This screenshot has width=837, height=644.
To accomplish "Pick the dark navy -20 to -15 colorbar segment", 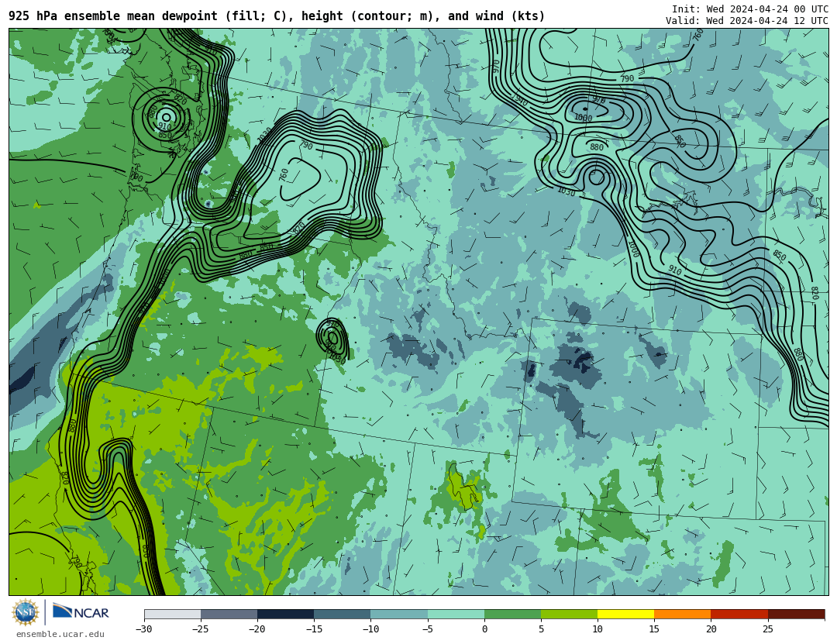I will pos(285,615).
